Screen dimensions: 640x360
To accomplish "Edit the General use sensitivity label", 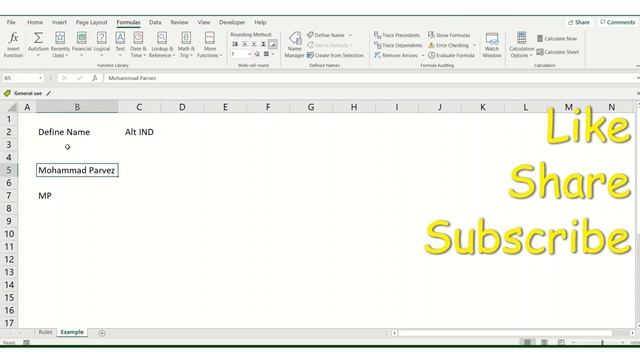I will (49, 93).
